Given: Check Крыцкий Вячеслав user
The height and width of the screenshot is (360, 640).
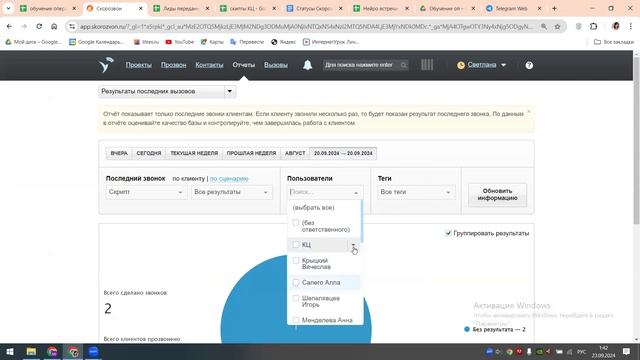Looking at the screenshot, I should (x=296, y=260).
